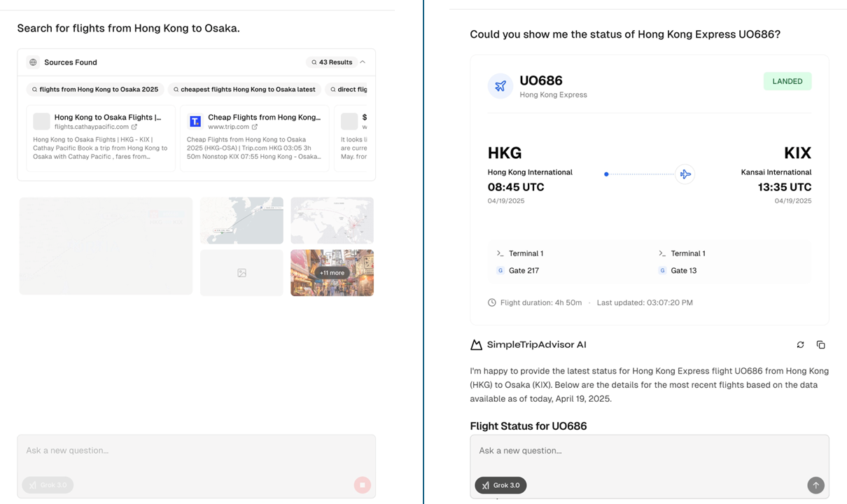Click the Gate 13 text
847x504 pixels.
(x=684, y=271)
